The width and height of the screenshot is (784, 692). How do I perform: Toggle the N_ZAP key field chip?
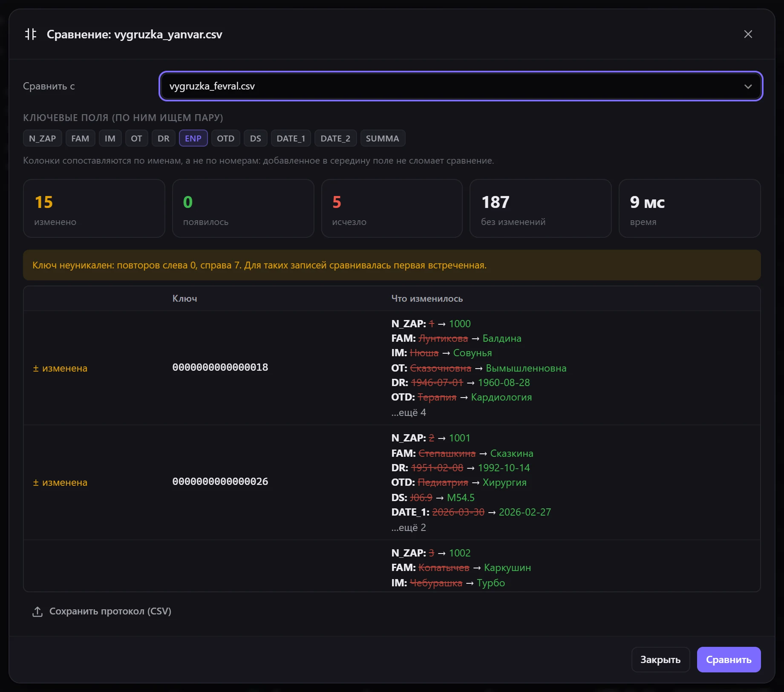point(43,138)
